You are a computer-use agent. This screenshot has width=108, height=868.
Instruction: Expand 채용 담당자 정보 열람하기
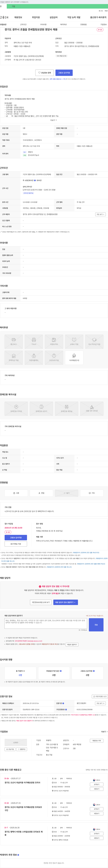click(x=66, y=602)
